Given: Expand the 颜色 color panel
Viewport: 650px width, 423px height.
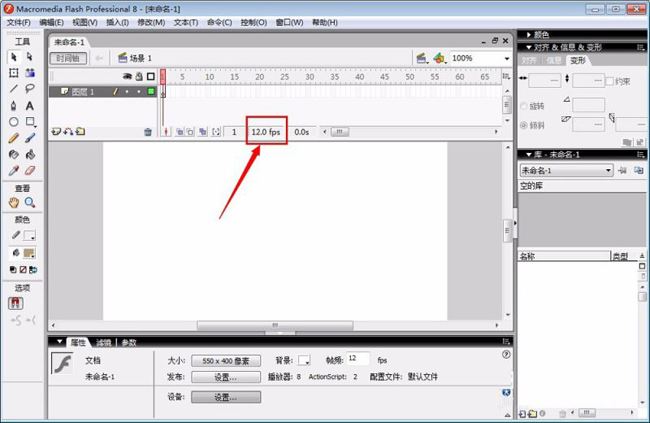Looking at the screenshot, I should coord(529,35).
